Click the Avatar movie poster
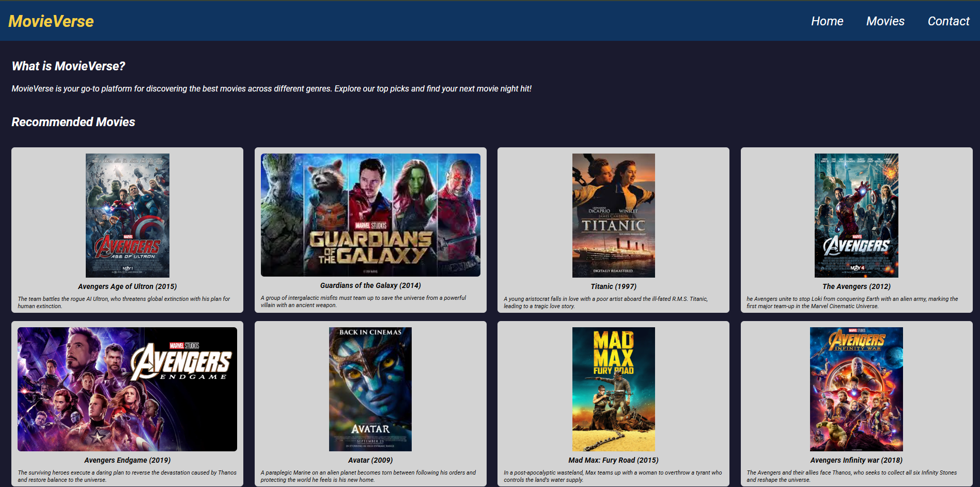 point(370,389)
